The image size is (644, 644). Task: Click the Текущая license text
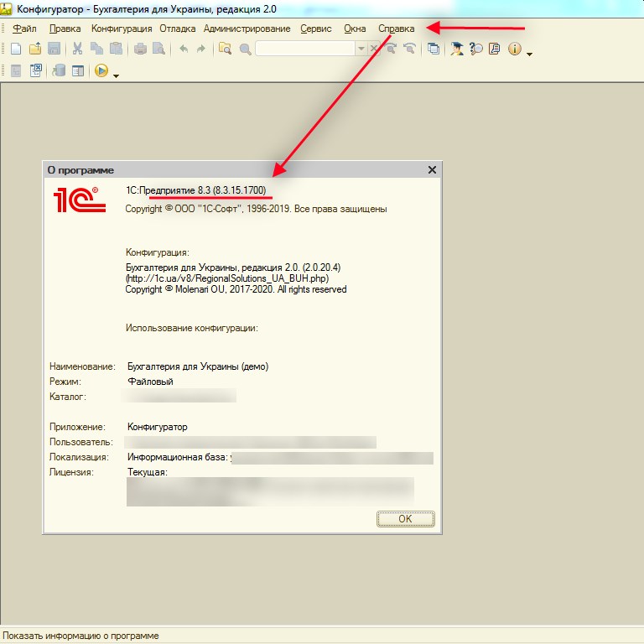click(148, 472)
